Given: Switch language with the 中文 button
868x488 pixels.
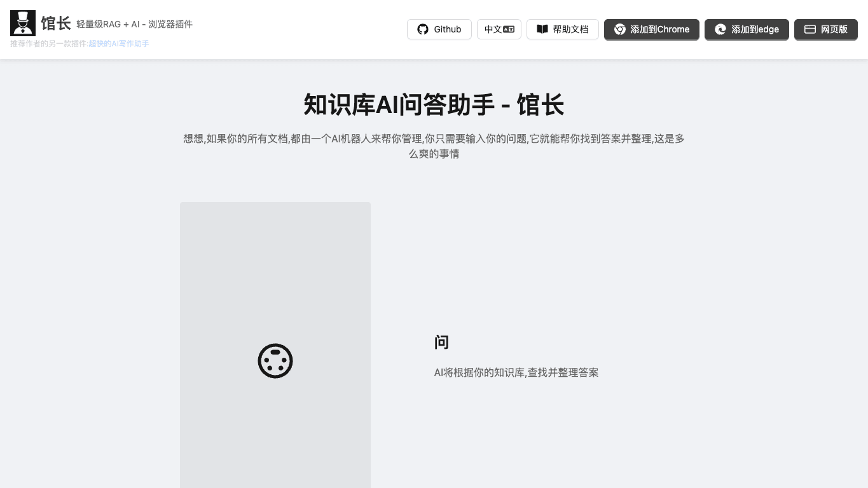Looking at the screenshot, I should (x=499, y=29).
